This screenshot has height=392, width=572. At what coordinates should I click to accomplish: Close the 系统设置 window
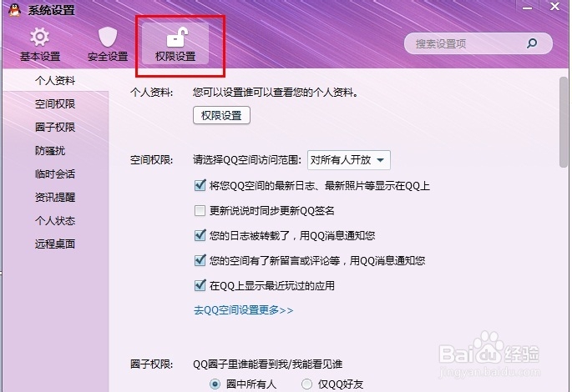(x=554, y=6)
